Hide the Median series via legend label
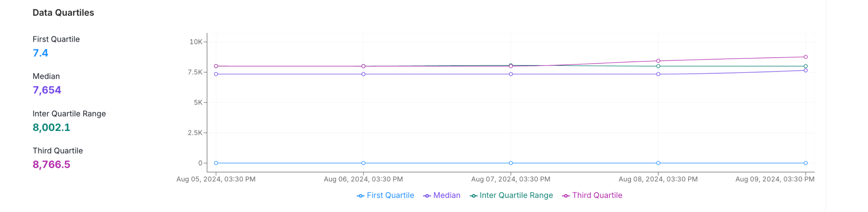The image size is (868, 212). pyautogui.click(x=447, y=195)
